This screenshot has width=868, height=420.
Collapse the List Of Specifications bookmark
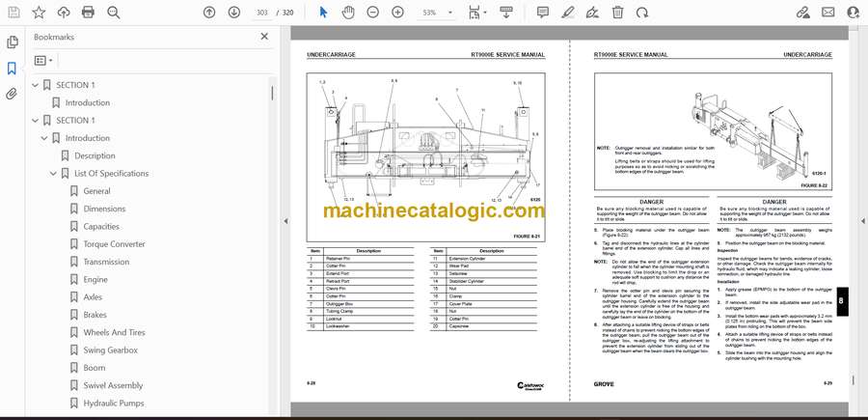[54, 174]
